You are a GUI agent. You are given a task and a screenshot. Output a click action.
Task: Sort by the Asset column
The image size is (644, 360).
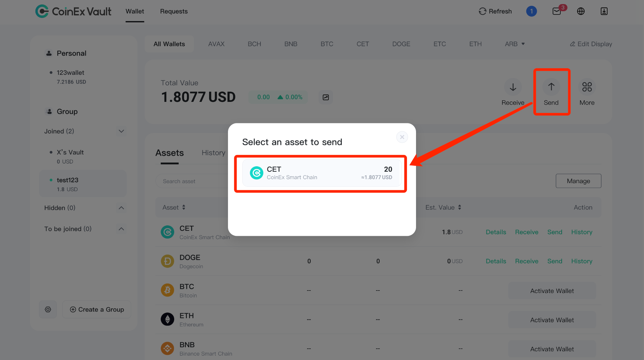[x=174, y=208]
